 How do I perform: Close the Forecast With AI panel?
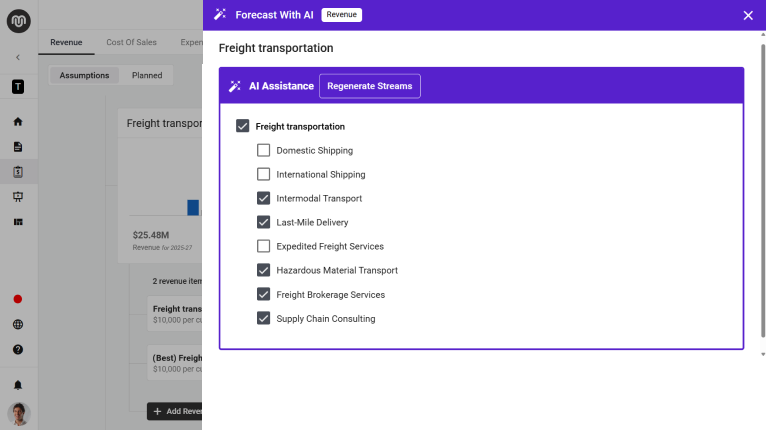[748, 15]
